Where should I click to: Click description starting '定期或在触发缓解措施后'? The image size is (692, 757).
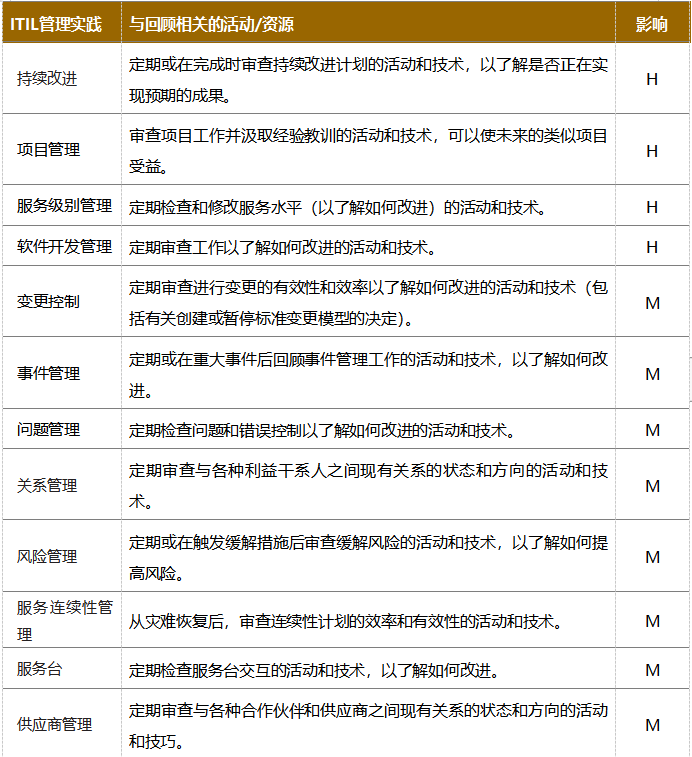(368, 558)
